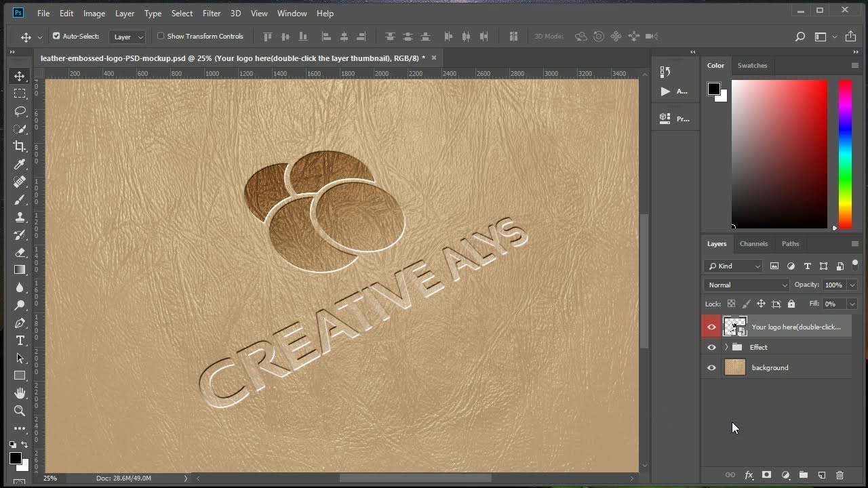Delete layer with trash icon
The width and height of the screenshot is (868, 488).
[x=840, y=475]
